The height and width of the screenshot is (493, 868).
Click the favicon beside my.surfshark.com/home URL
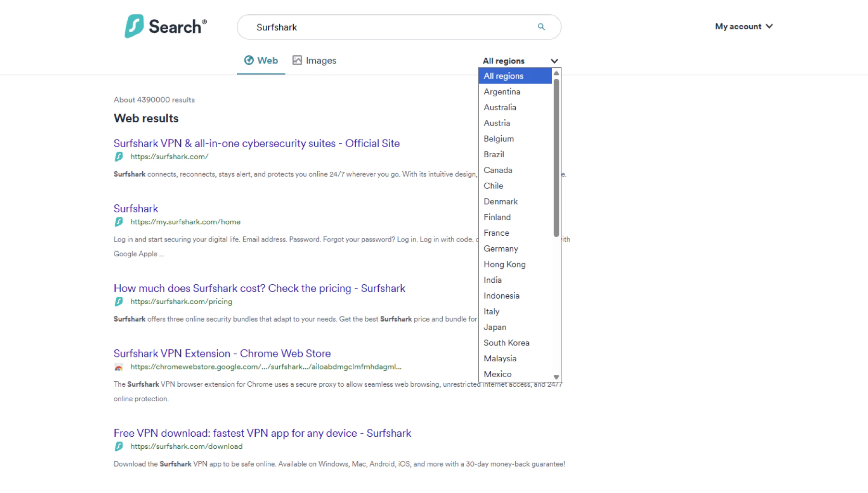tap(119, 222)
